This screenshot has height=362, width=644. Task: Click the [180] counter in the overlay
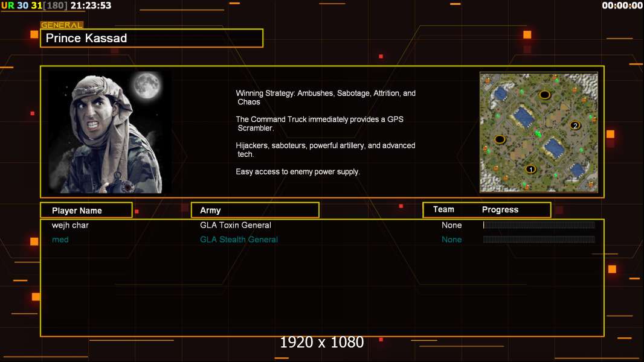(55, 5)
